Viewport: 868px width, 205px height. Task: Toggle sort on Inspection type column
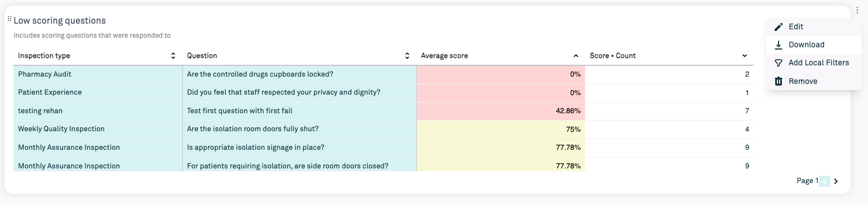click(173, 56)
